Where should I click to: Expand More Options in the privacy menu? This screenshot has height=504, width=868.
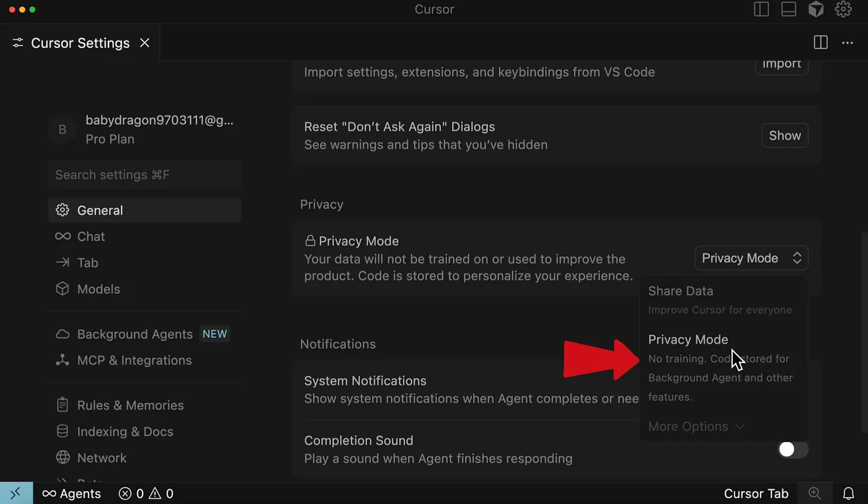696,427
